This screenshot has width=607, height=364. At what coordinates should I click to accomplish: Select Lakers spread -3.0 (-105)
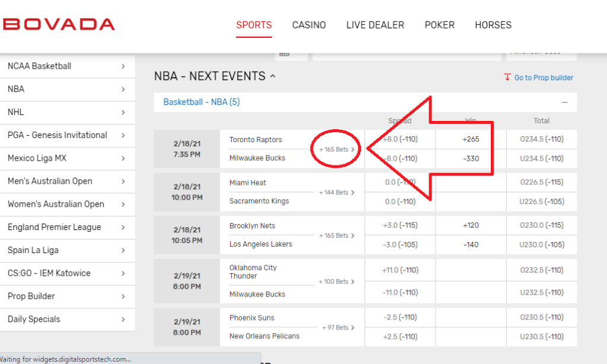[x=400, y=245]
